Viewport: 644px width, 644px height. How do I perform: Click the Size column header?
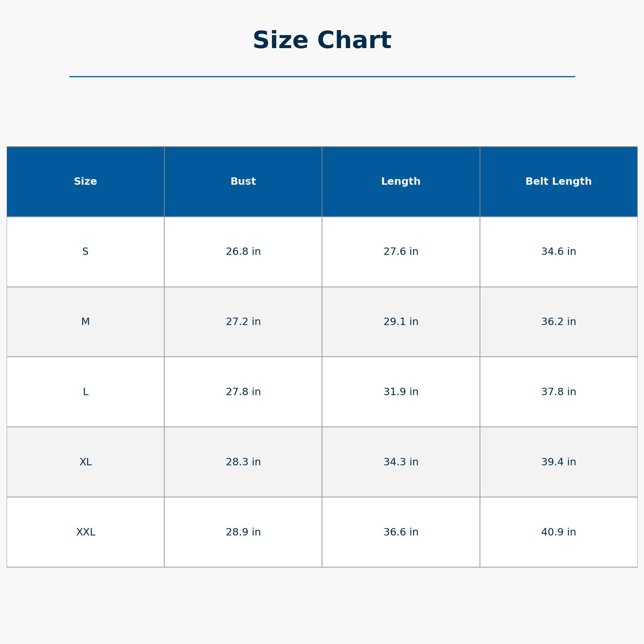pos(86,181)
